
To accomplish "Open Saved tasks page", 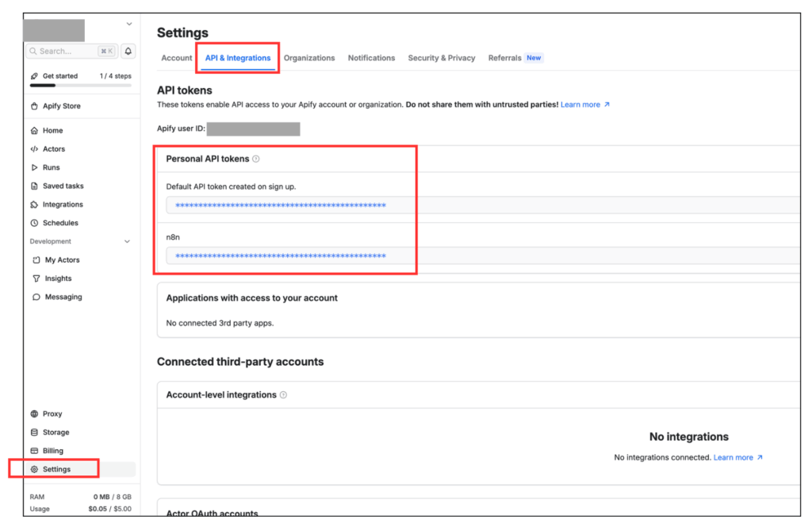I will [63, 186].
